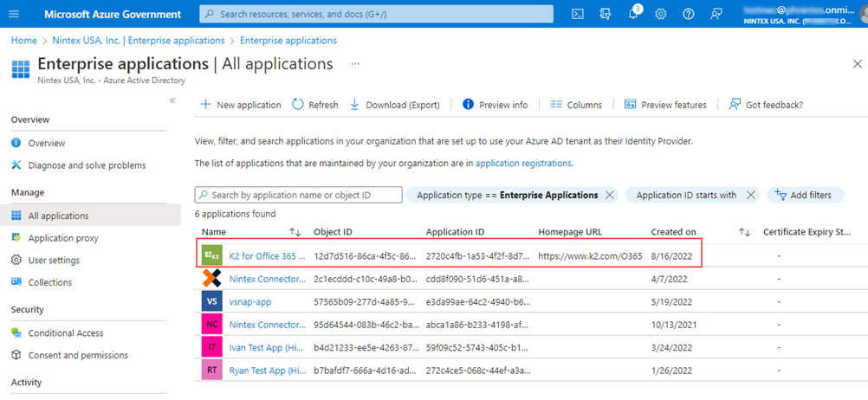This screenshot has height=400, width=868.
Task: Sort table by Name column arrows
Action: pyautogui.click(x=295, y=232)
